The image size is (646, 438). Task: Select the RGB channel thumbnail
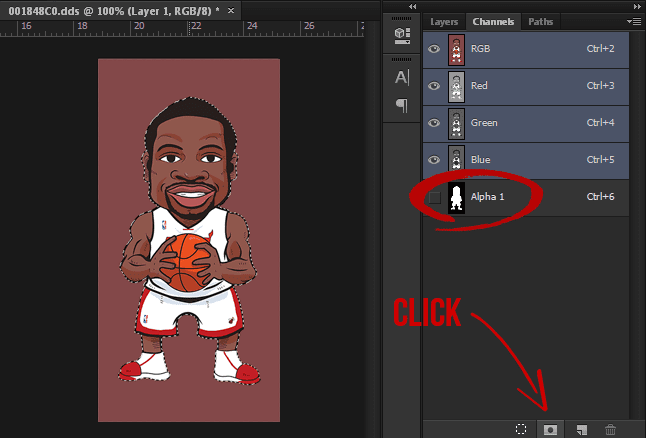point(456,50)
